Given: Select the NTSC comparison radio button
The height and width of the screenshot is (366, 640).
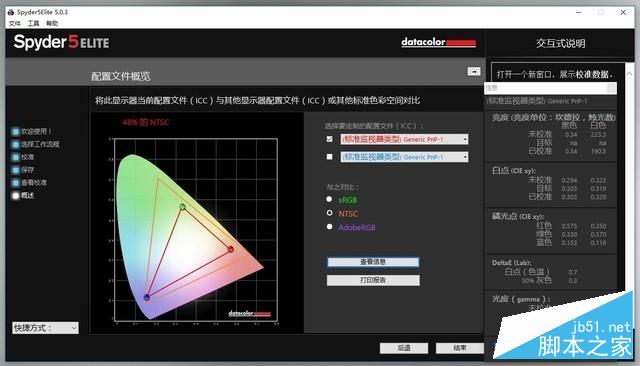Looking at the screenshot, I should click(329, 213).
